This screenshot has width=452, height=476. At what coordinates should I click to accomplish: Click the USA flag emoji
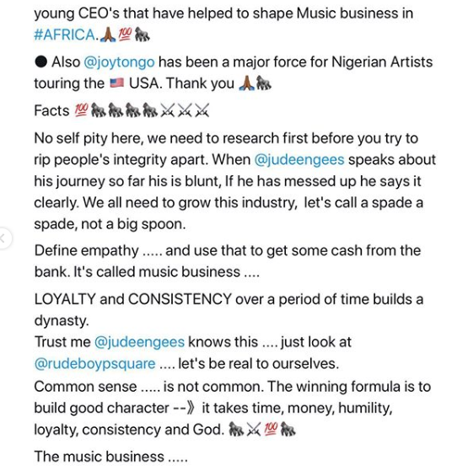[x=116, y=83]
